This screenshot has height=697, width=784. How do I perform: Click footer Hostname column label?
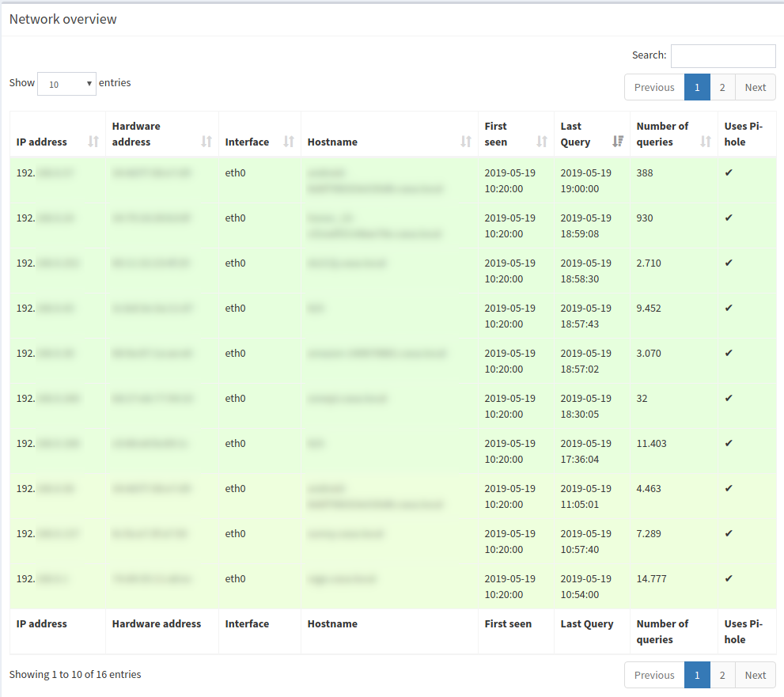332,623
